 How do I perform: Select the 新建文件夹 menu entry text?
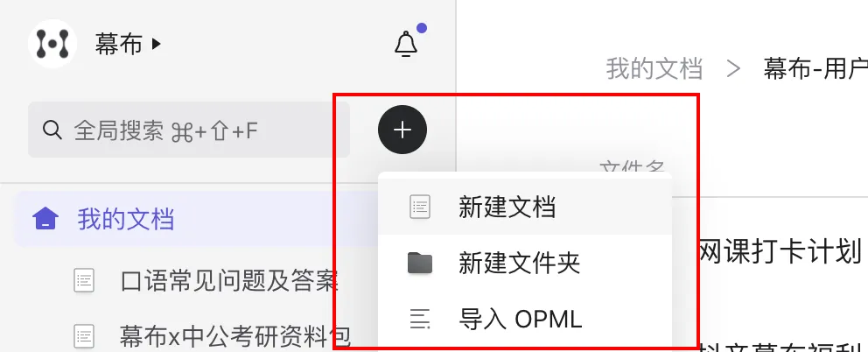(x=519, y=263)
